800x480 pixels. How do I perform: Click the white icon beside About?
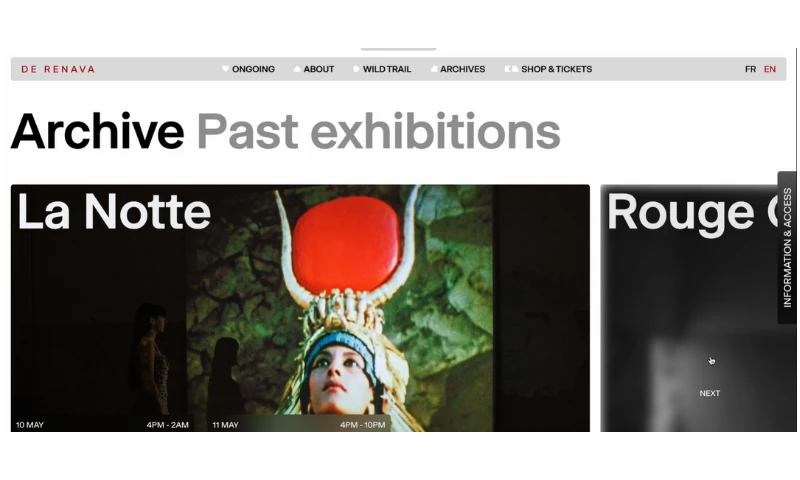pos(297,69)
